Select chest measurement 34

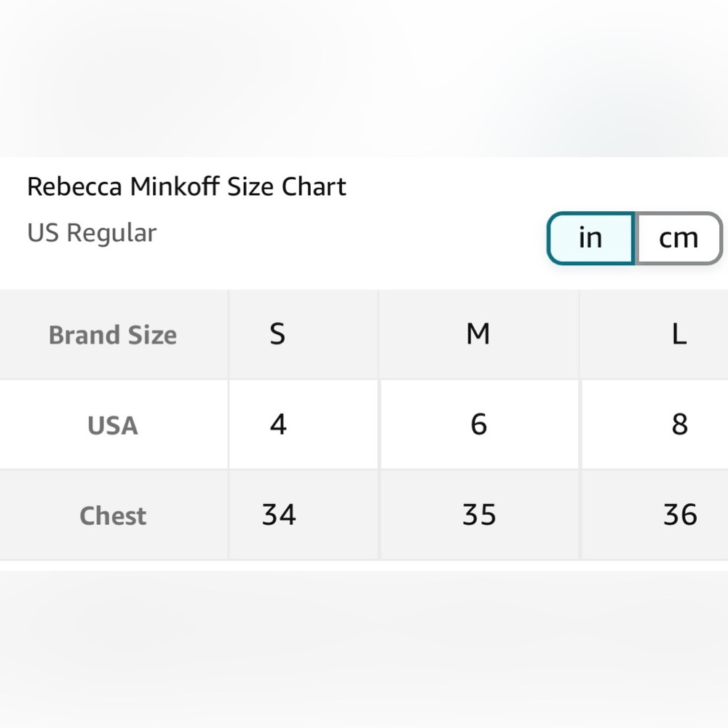click(x=279, y=515)
